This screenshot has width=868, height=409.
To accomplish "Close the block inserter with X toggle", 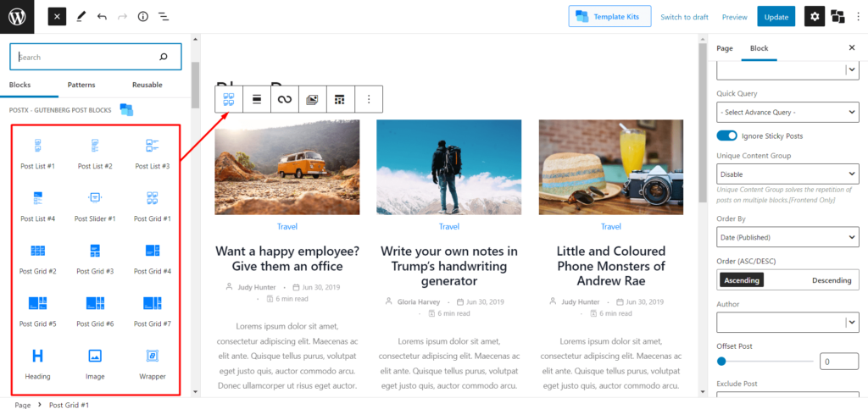I will pyautogui.click(x=57, y=17).
